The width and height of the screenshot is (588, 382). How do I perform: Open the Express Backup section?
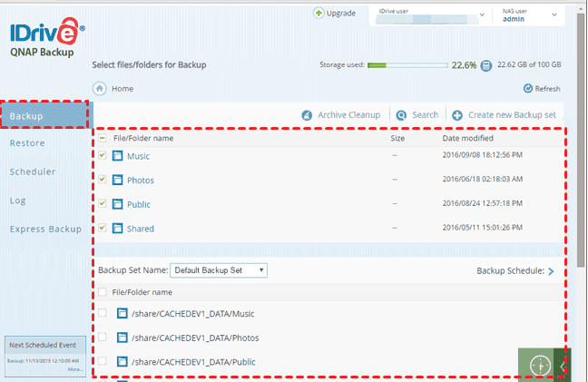(x=45, y=229)
